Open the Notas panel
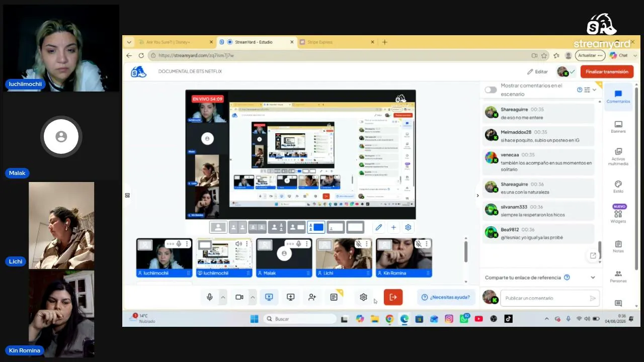This screenshot has width=644, height=362. click(618, 246)
